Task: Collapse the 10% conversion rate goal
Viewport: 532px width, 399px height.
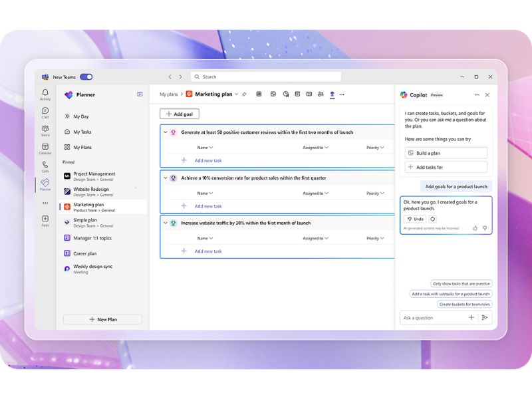Action: pyautogui.click(x=166, y=178)
